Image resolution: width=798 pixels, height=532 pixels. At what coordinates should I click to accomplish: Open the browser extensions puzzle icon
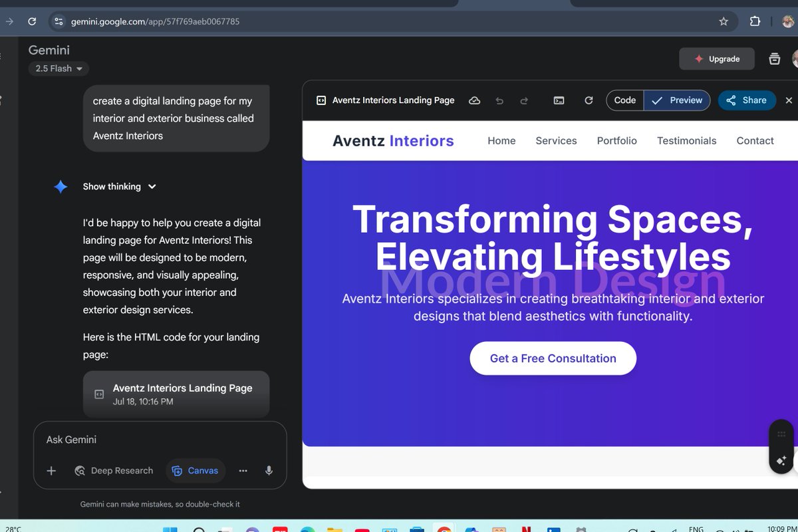pyautogui.click(x=755, y=21)
